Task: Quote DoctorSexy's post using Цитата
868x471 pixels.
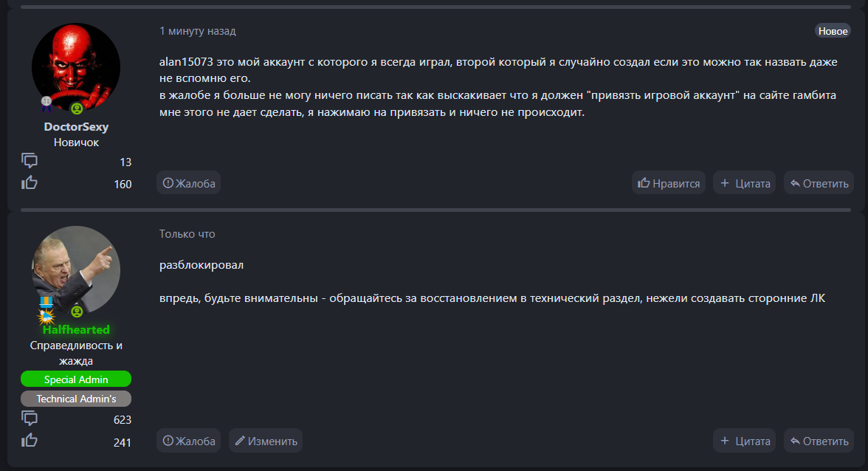Action: tap(745, 183)
